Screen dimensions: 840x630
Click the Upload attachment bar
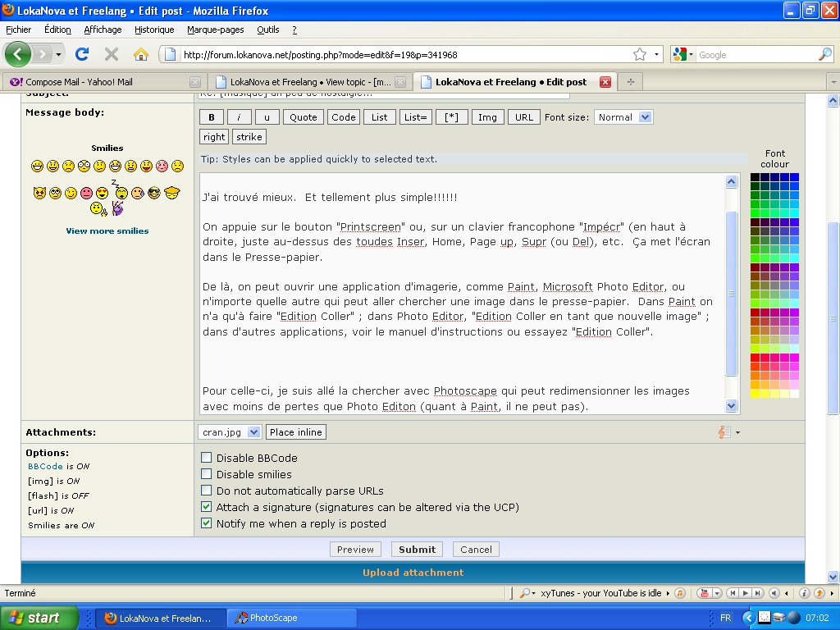[413, 572]
